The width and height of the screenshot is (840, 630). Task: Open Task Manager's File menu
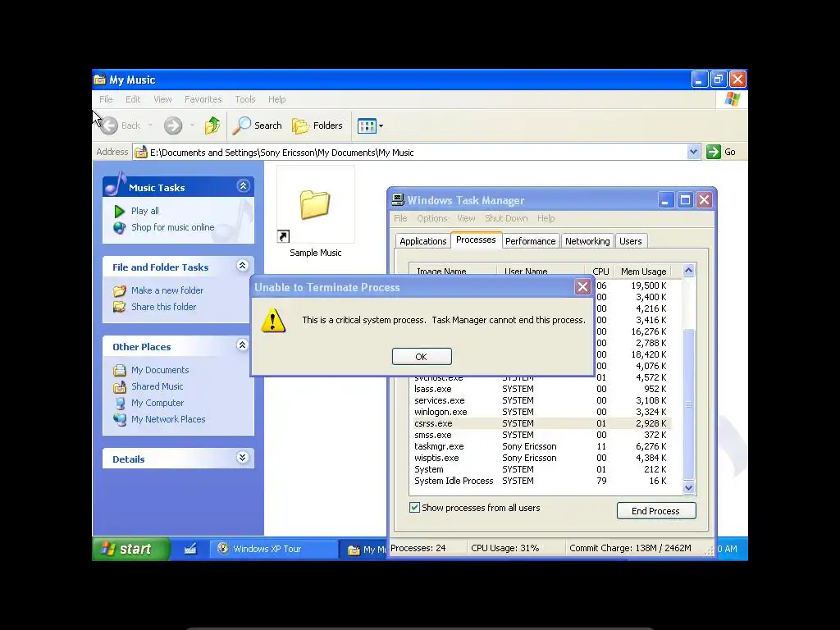[x=400, y=218]
